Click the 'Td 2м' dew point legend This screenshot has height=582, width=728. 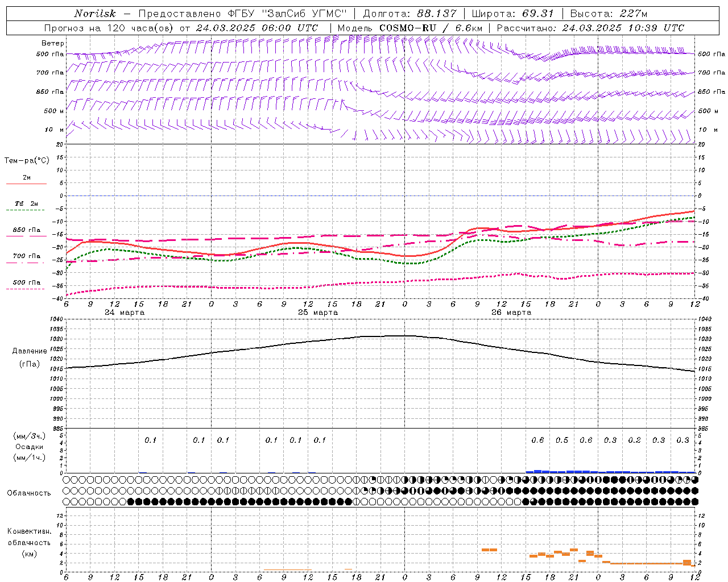[27, 203]
